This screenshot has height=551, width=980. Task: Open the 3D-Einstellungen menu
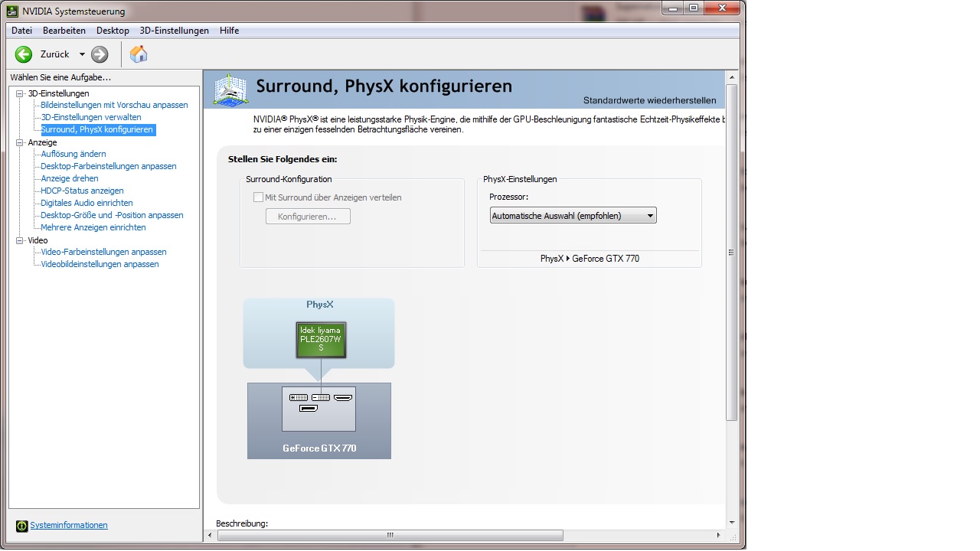175,31
